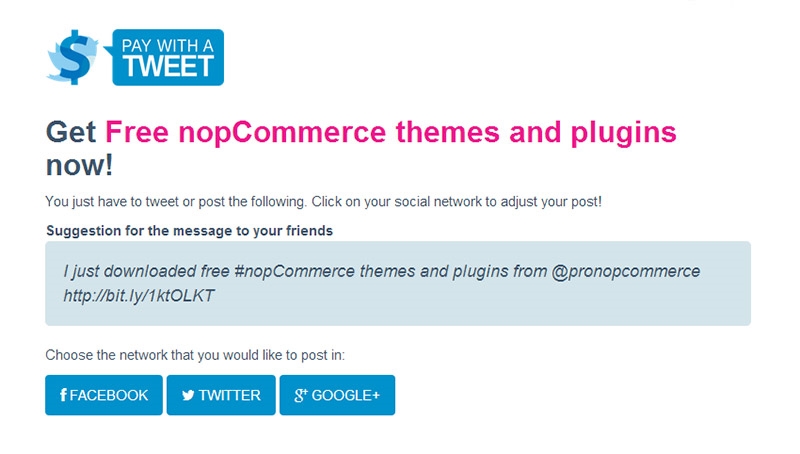Click 'Choose the network' instruction text

[195, 355]
